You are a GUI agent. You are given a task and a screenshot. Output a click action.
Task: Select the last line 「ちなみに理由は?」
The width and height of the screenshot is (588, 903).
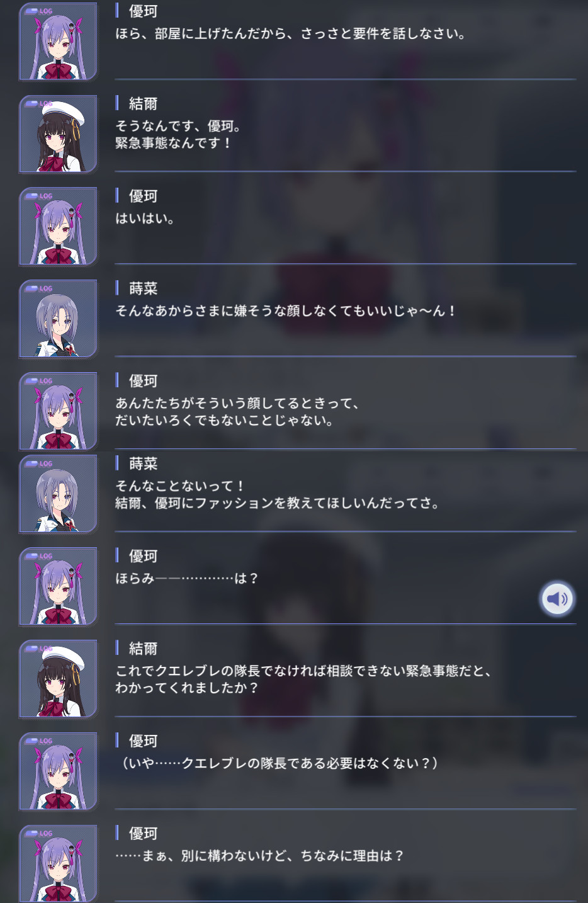[260, 856]
